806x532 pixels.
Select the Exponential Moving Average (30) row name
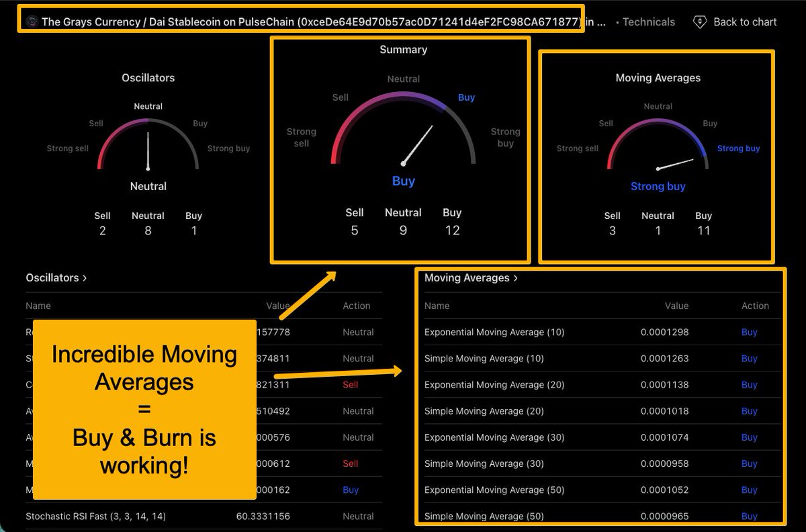pyautogui.click(x=494, y=437)
